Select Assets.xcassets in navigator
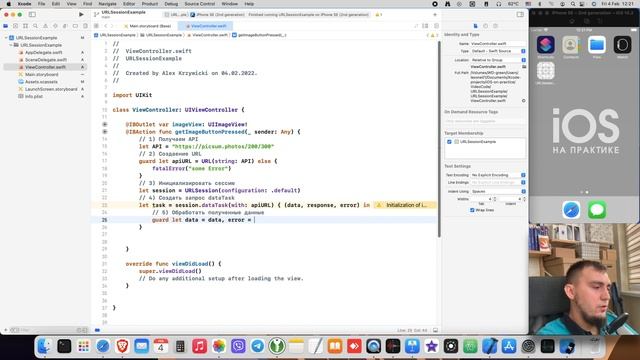This screenshot has width=640, height=360. (41, 82)
